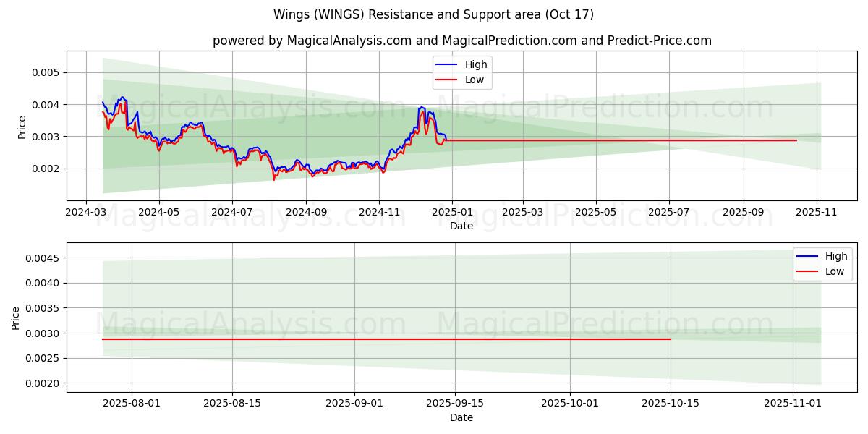Click the top chart's "Price" y-axis label
This screenshot has height=434, width=868.
click(22, 127)
